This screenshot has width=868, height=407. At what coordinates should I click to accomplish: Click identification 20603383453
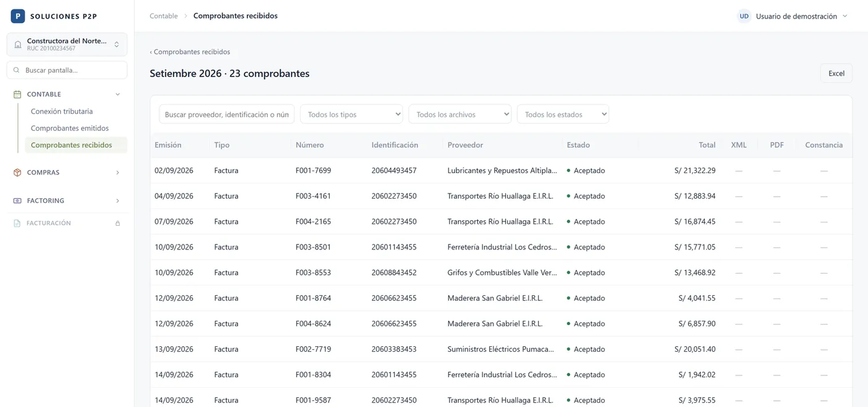click(394, 349)
